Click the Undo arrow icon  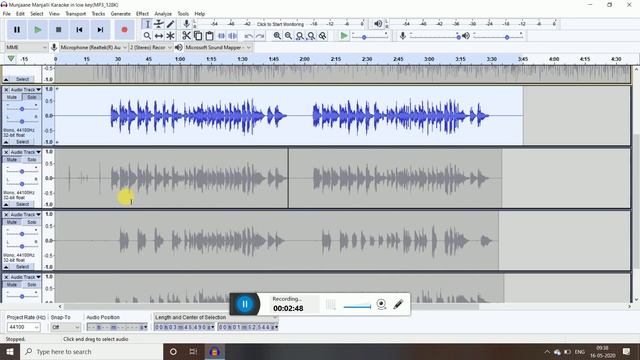pyautogui.click(x=248, y=36)
